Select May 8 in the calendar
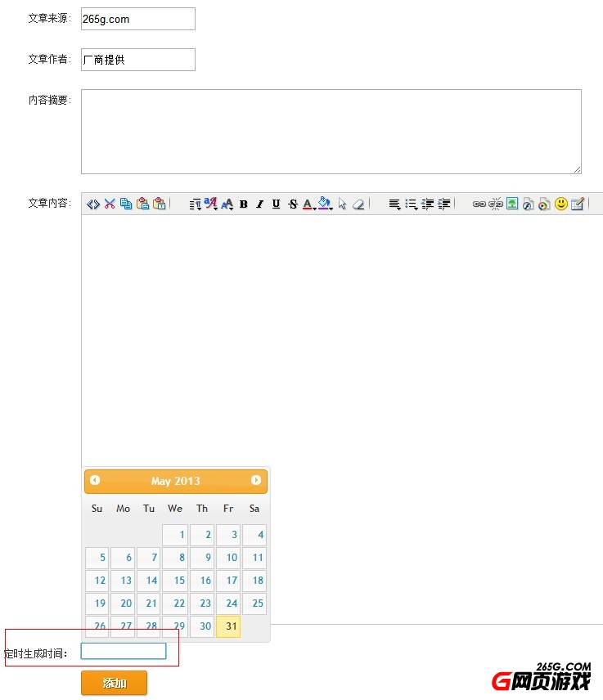 point(175,558)
